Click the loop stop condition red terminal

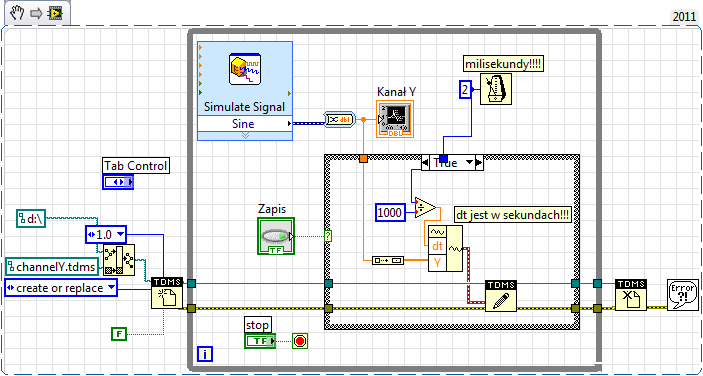pyautogui.click(x=300, y=341)
